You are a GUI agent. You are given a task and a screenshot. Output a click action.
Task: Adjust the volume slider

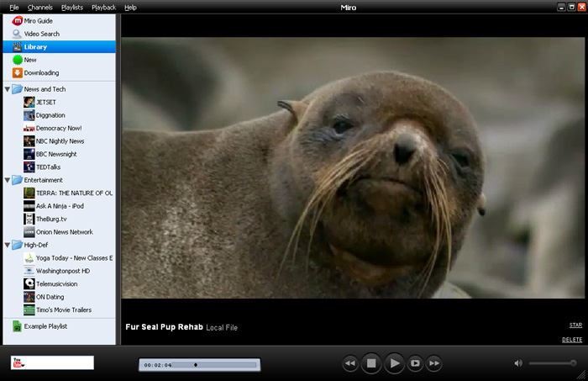pos(551,363)
